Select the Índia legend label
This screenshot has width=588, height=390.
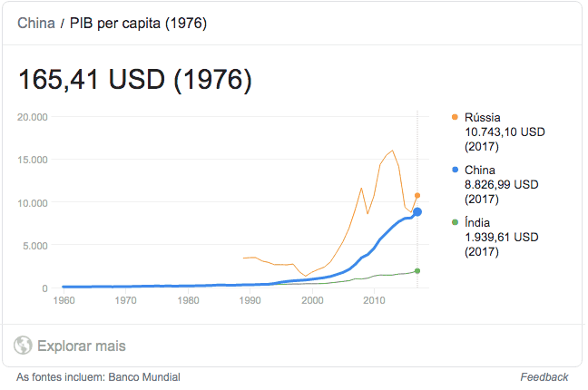pos(479,222)
